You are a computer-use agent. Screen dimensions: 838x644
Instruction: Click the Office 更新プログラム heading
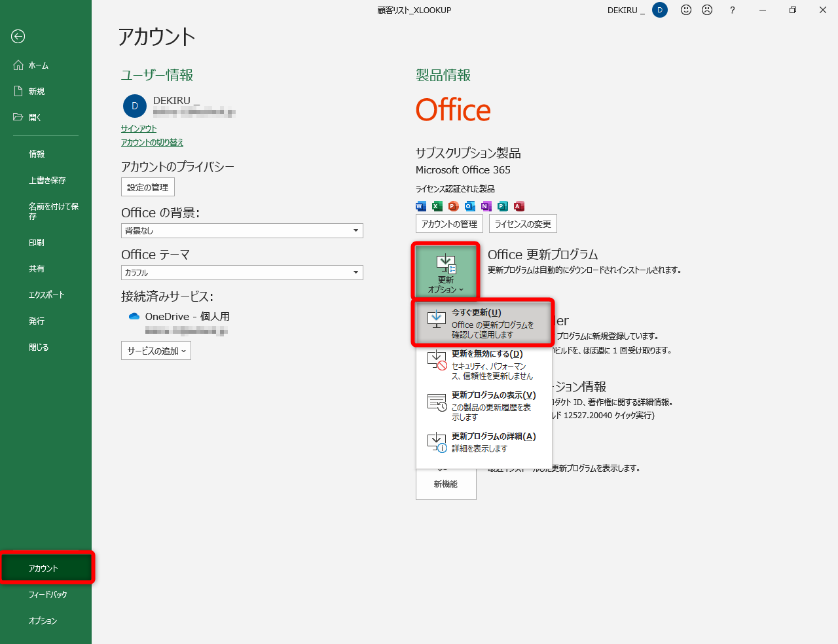pos(543,255)
